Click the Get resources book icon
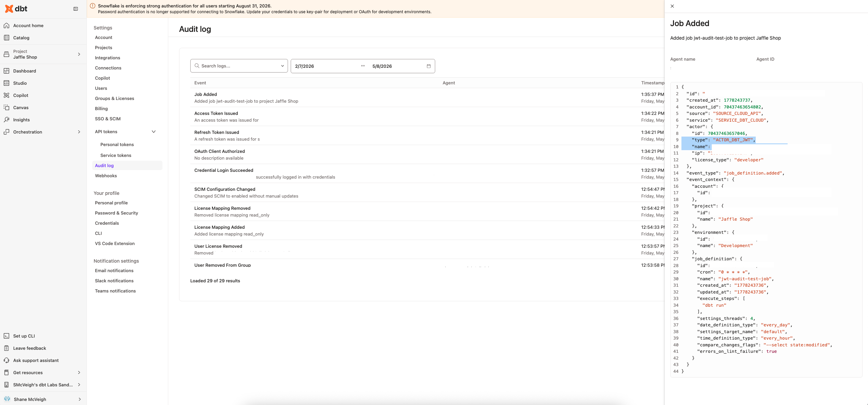The width and height of the screenshot is (868, 405). [x=6, y=372]
